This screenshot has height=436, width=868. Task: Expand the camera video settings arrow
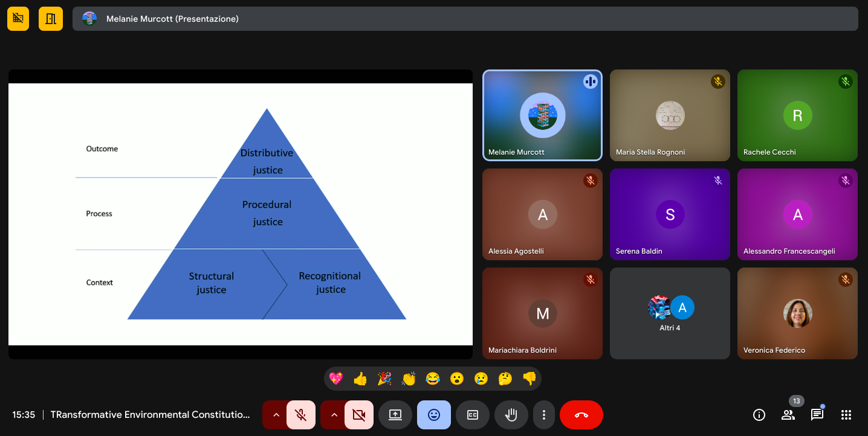click(334, 415)
